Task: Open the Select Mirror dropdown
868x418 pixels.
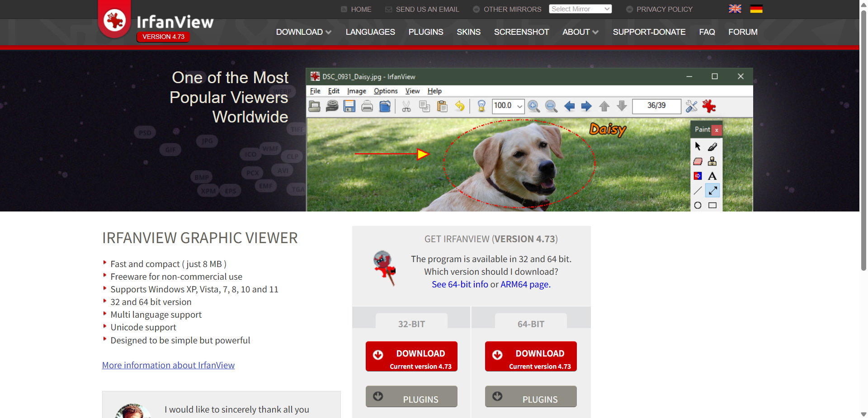Action: 580,9
